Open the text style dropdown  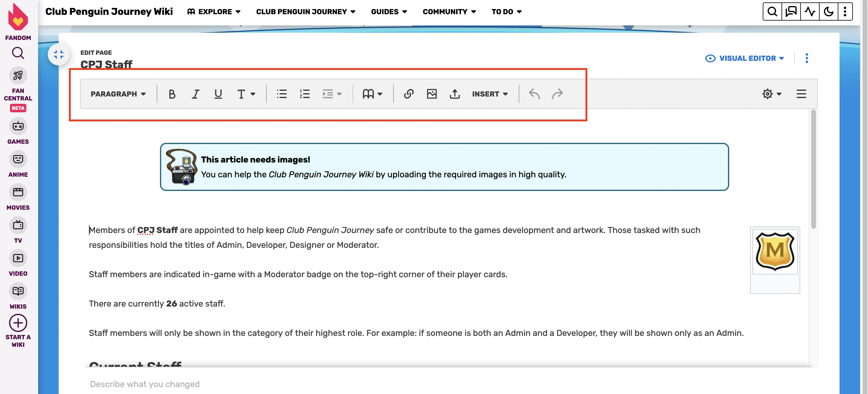tap(246, 94)
